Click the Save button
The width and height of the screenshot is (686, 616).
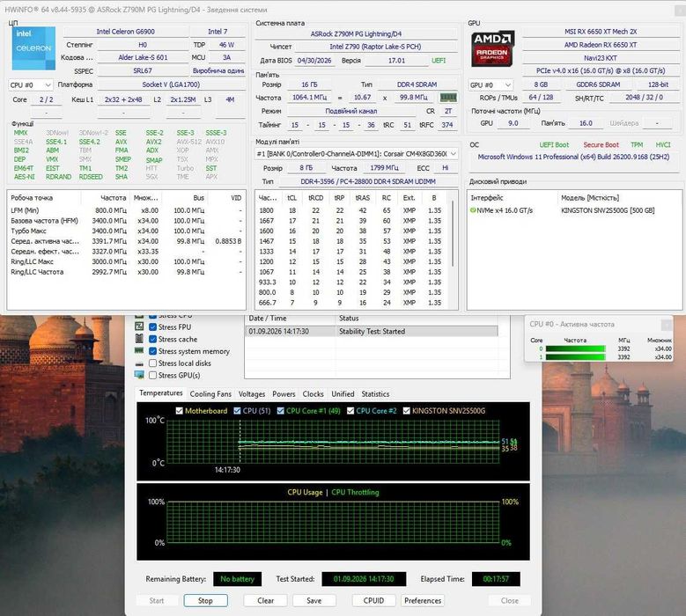tap(313, 601)
